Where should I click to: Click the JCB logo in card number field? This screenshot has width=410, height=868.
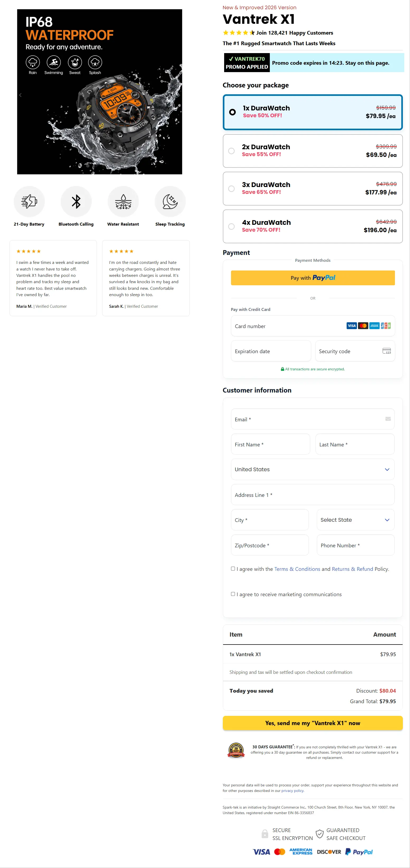point(386,326)
